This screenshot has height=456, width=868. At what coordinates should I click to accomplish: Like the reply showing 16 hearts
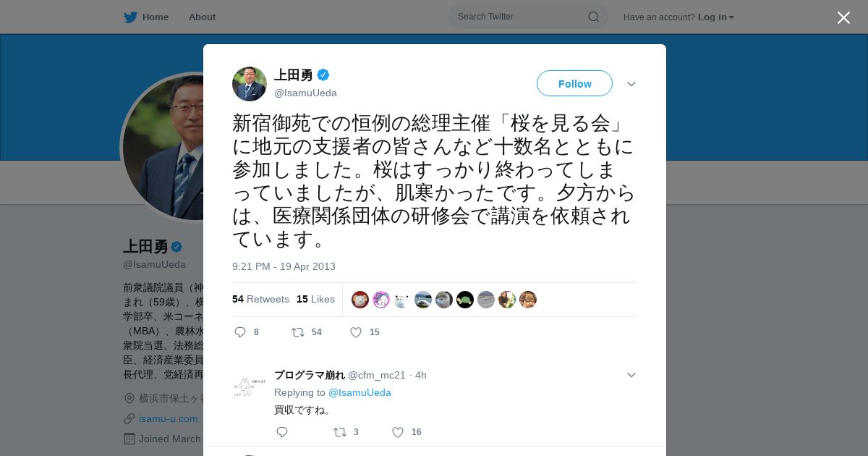[398, 432]
